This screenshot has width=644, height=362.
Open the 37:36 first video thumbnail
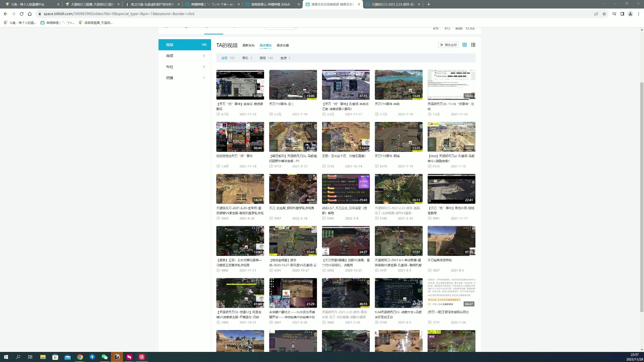(240, 85)
